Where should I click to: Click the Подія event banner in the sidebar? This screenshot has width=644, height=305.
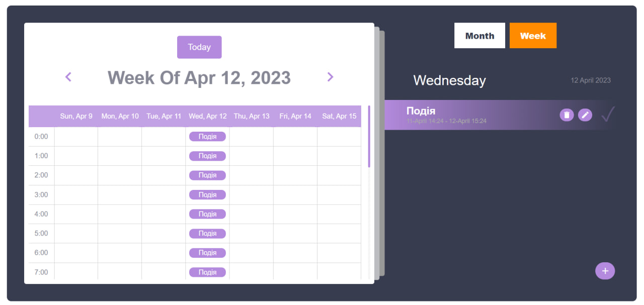[478, 115]
